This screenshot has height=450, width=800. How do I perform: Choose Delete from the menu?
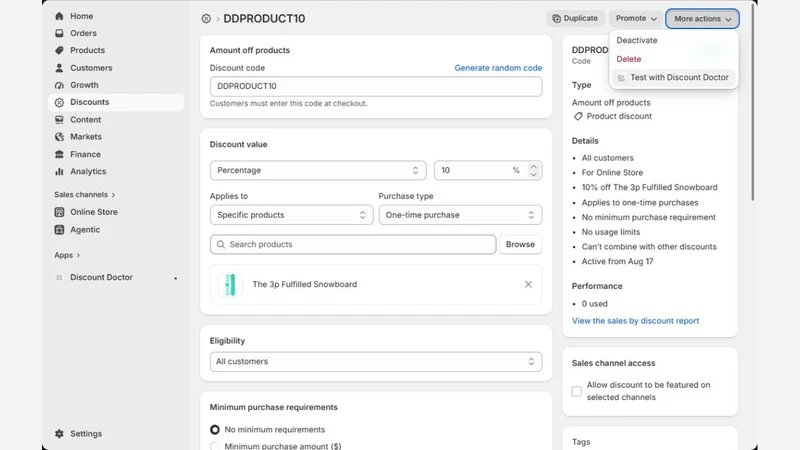[629, 59]
